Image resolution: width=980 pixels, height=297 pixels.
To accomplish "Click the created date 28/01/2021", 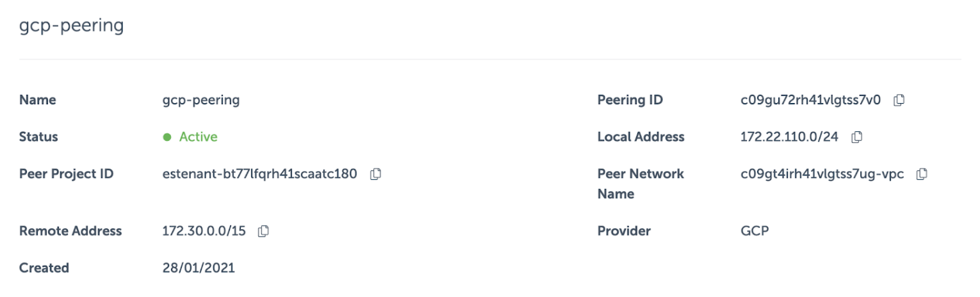I will pyautogui.click(x=199, y=268).
